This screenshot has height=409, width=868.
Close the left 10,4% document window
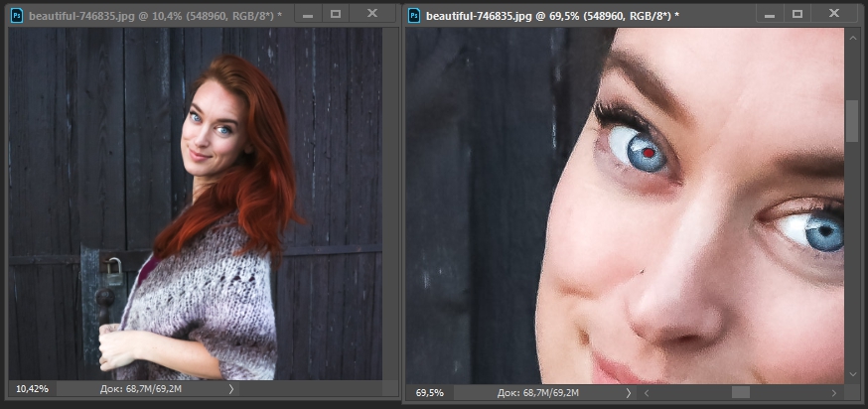[x=372, y=14]
